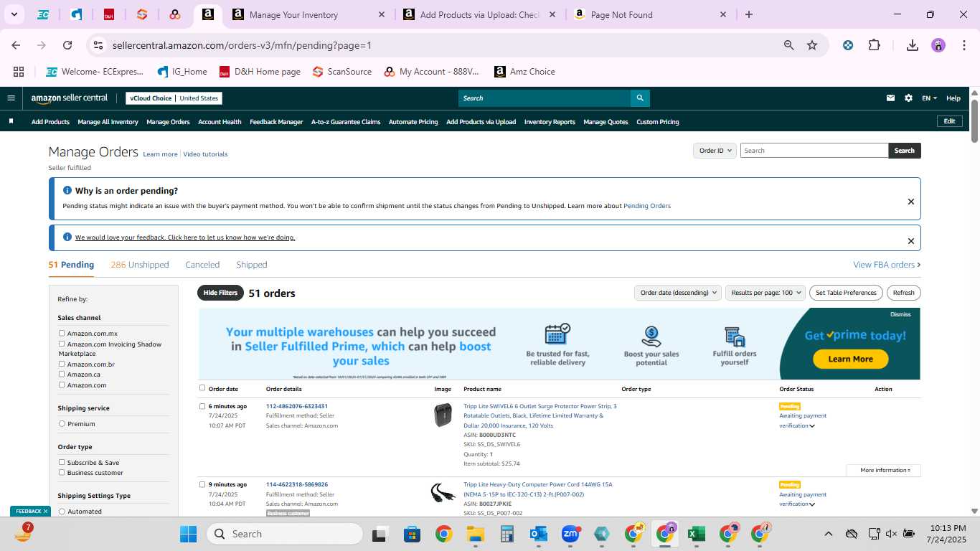Open the Windows Start menu
Screen dimensions: 980x551
(x=188, y=534)
